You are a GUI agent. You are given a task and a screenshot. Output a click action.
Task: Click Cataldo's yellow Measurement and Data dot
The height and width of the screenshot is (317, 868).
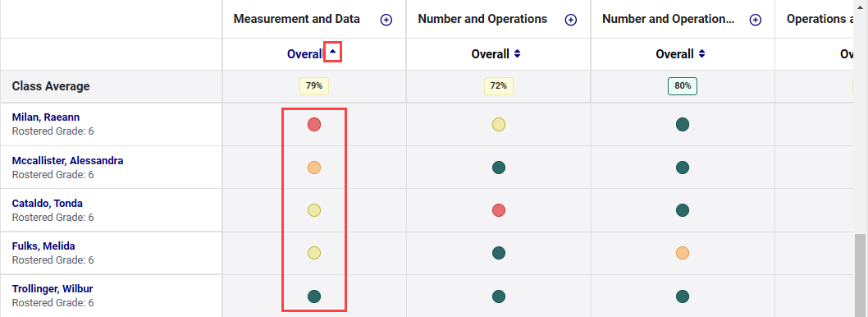point(314,210)
